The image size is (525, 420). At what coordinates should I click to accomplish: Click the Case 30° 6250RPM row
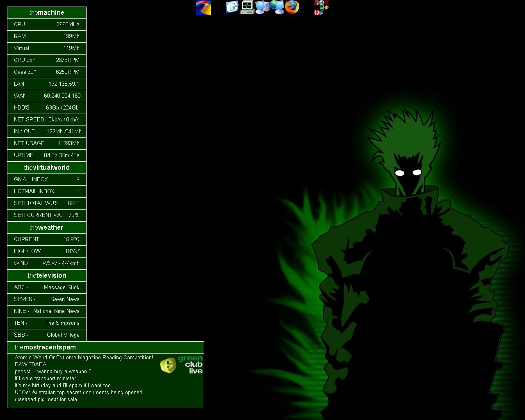coord(47,72)
